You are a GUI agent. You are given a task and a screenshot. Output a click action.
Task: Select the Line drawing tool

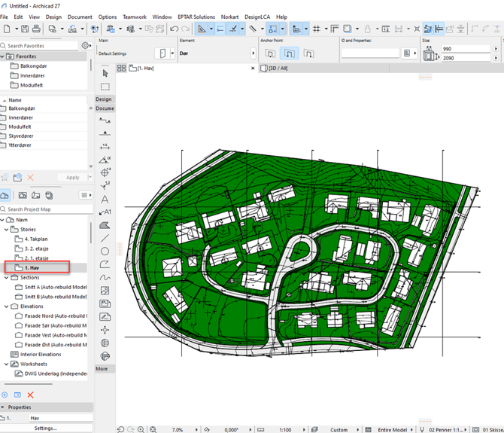[105, 238]
